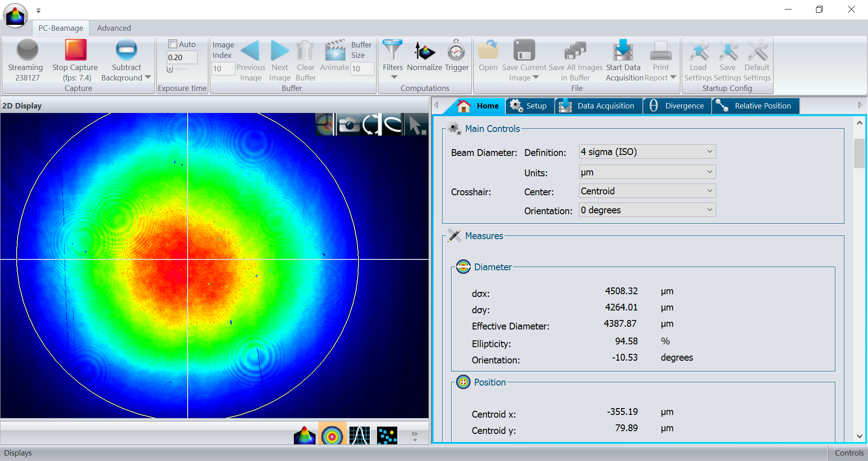
Task: Click the Controls button in status bar
Action: coord(849,453)
